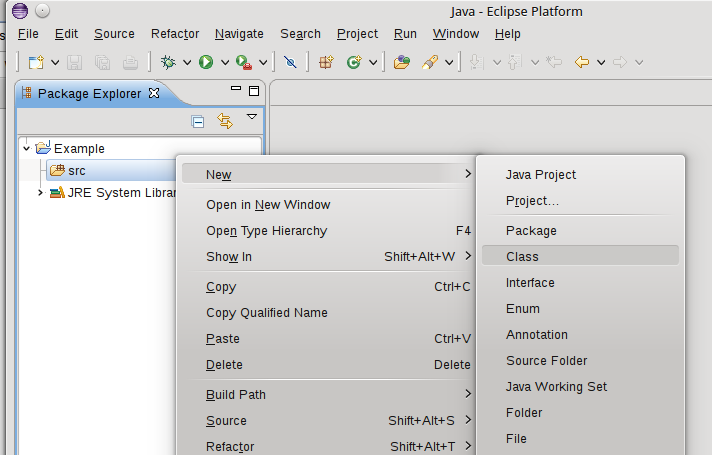Open the Run dropdown arrow
712x455 pixels.
pos(225,62)
